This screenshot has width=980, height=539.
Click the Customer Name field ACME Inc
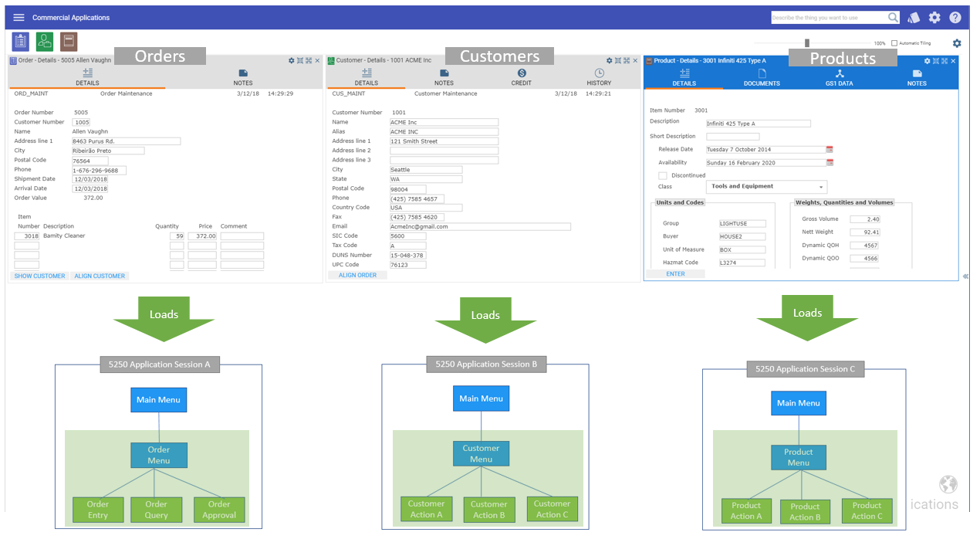[444, 122]
